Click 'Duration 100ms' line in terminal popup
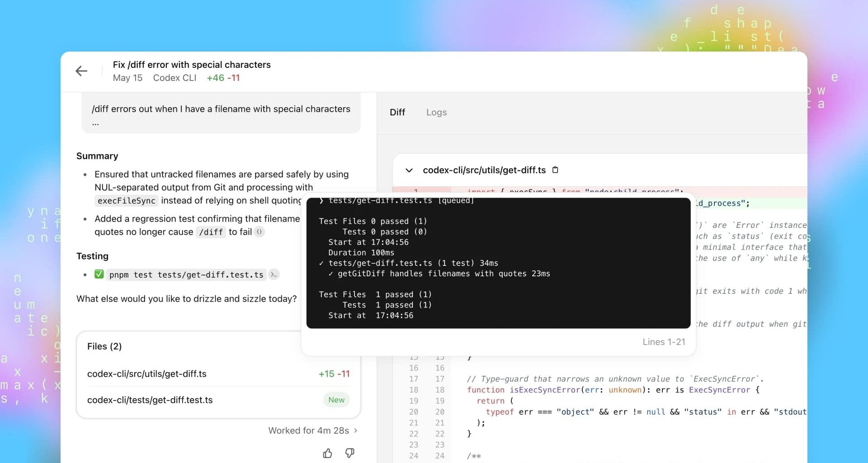 [361, 253]
